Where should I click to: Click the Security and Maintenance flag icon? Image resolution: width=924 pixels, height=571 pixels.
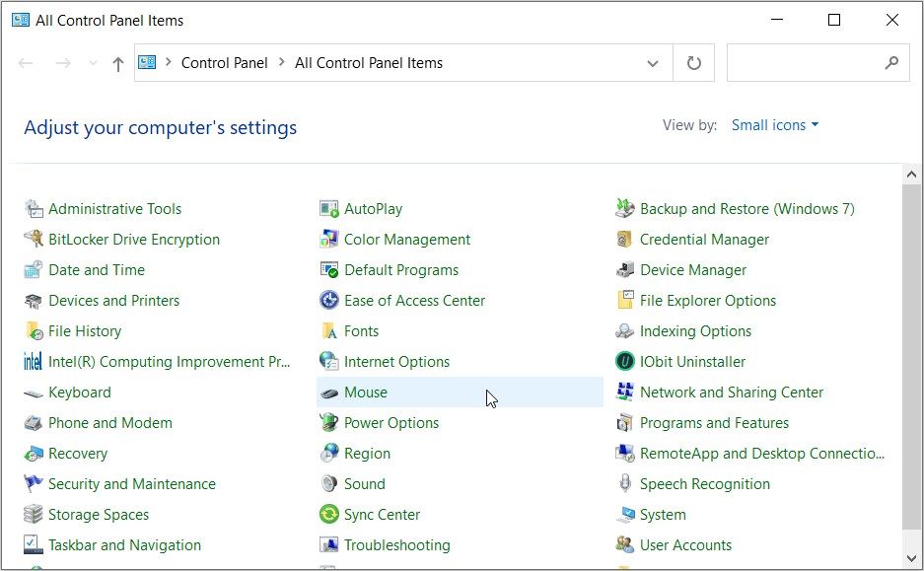click(34, 484)
